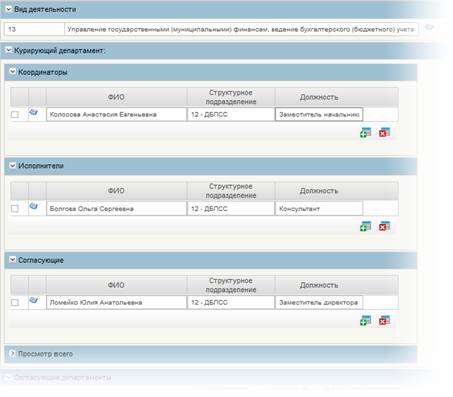Click the Колосова Анастасия Евгеньевна name field

tap(116, 114)
